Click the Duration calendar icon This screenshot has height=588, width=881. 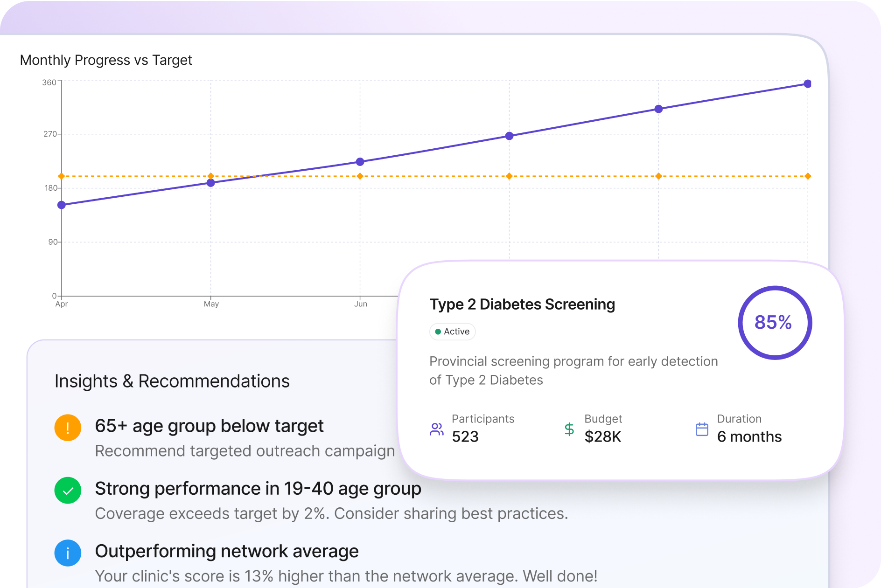(702, 429)
